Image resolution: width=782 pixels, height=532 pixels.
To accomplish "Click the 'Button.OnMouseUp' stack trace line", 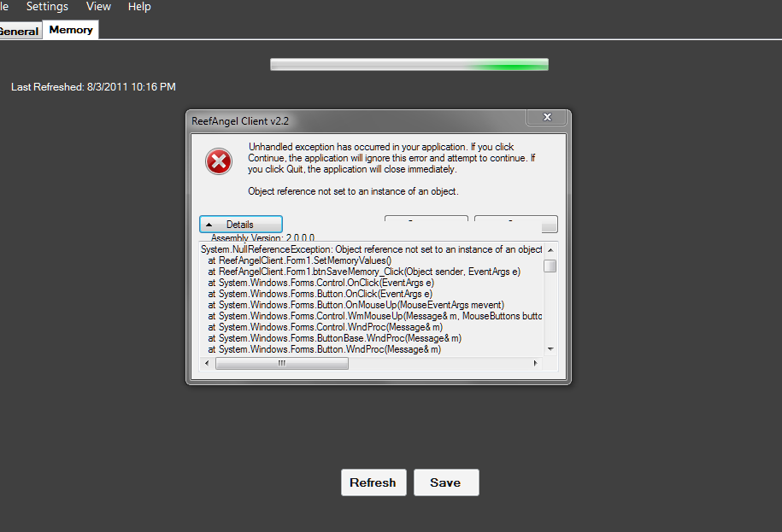I will click(x=356, y=305).
